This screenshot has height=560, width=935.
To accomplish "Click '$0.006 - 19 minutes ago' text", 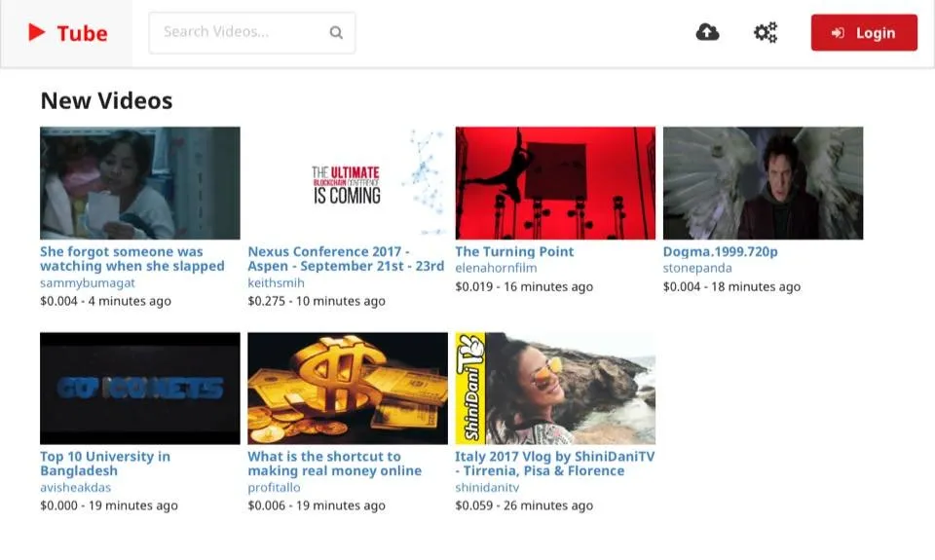I will [317, 505].
